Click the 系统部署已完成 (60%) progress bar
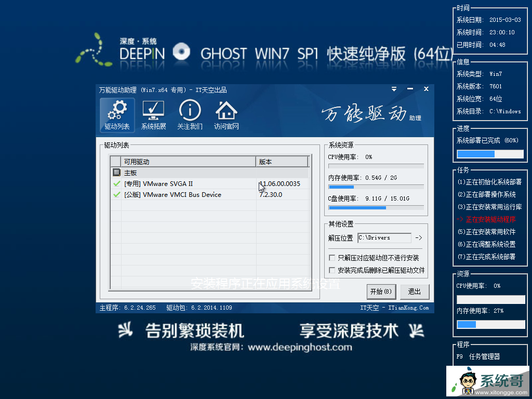This screenshot has height=399, width=532. [x=490, y=154]
